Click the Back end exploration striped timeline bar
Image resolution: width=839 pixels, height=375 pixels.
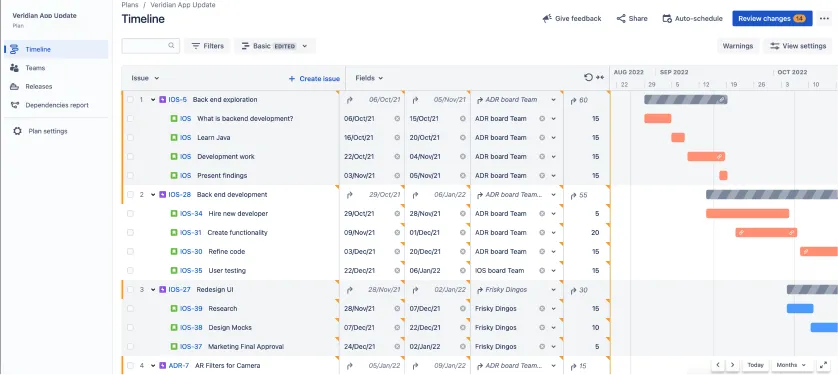pos(685,100)
